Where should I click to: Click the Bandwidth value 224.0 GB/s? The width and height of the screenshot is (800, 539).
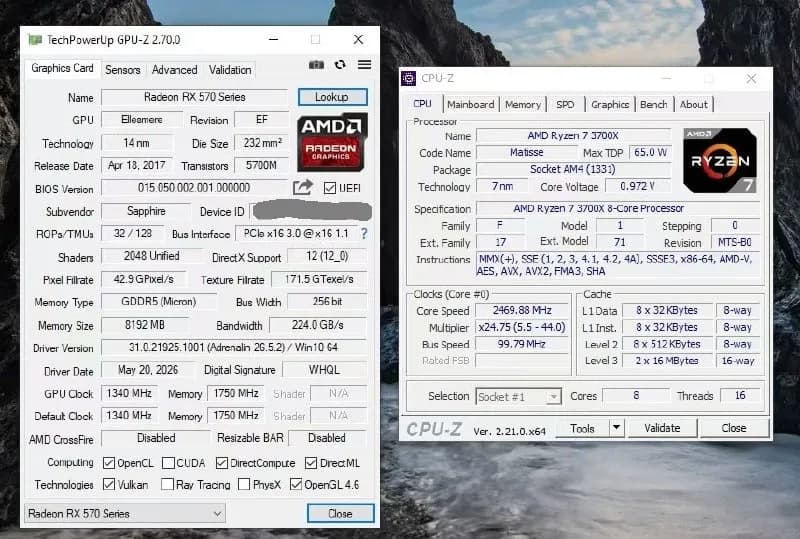tap(318, 325)
